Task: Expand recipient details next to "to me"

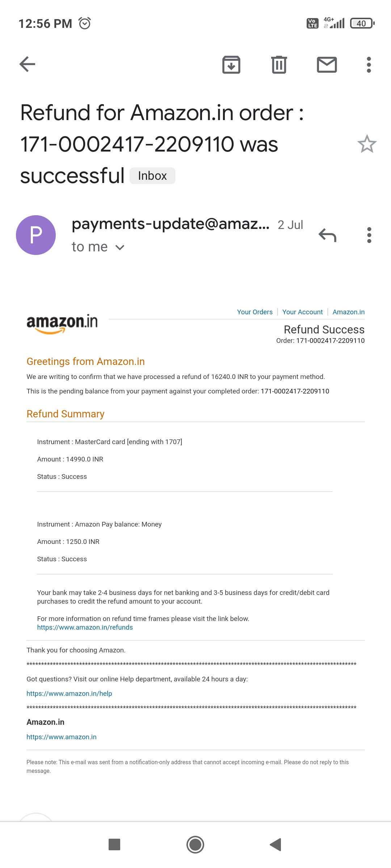Action: point(120,247)
